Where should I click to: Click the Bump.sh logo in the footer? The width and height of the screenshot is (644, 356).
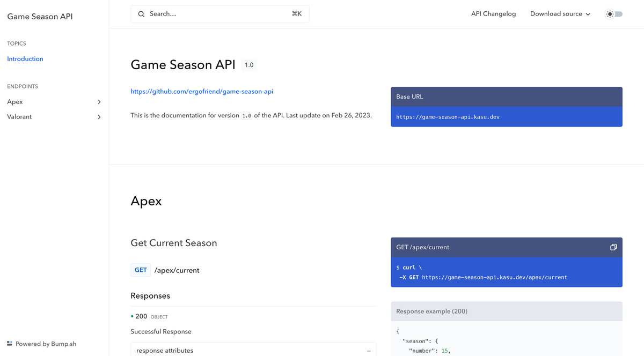point(9,343)
